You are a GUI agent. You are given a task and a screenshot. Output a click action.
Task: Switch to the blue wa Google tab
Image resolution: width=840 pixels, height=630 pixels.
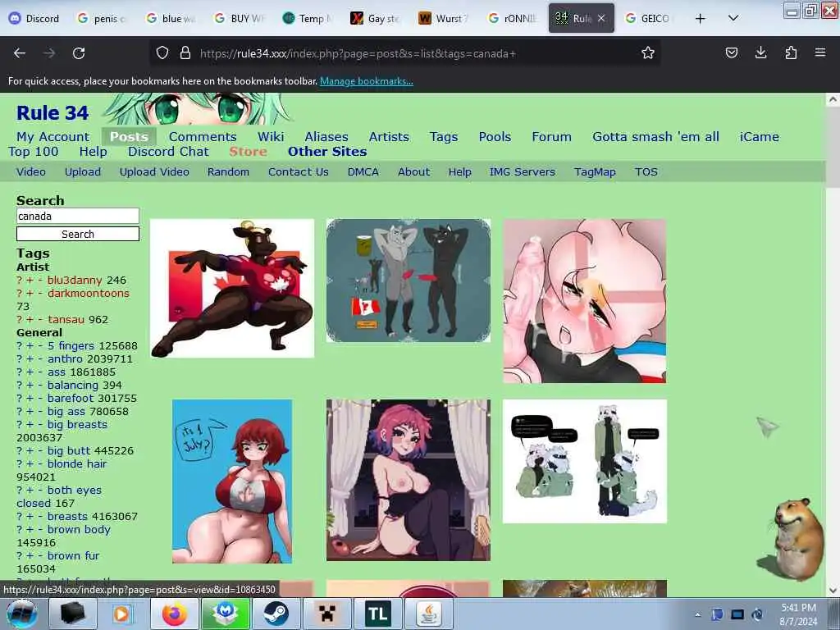pyautogui.click(x=171, y=19)
